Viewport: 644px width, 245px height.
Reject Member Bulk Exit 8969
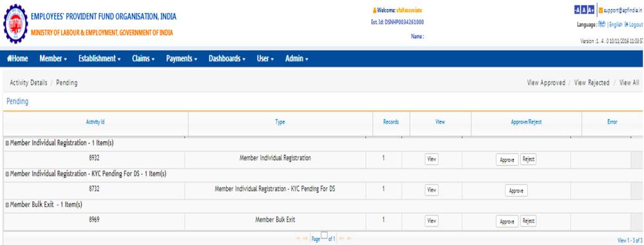coord(528,221)
